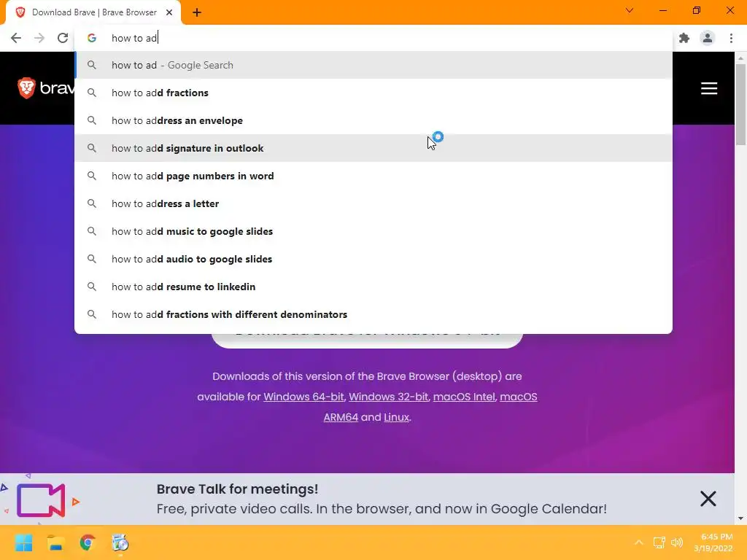Screen dimensions: 747x560
Task: Open the Windows 32-bit download link
Action: [x=388, y=397]
